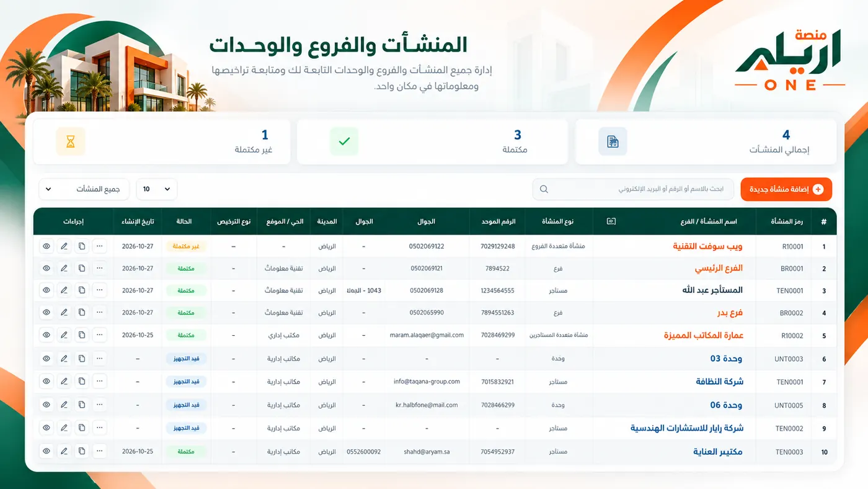Image resolution: width=868 pixels, height=489 pixels.
Task: Copy the ويب سوفت التقنية row
Action: (82, 246)
